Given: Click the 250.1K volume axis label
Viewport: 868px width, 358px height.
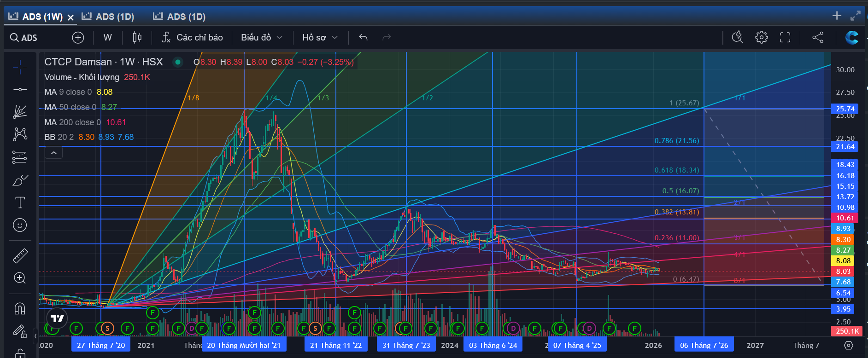Looking at the screenshot, I should point(847,331).
